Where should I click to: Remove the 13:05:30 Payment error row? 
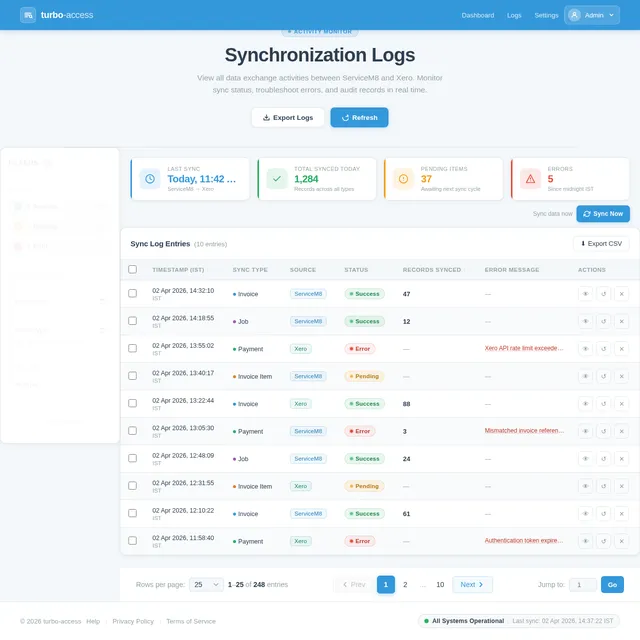(621, 431)
